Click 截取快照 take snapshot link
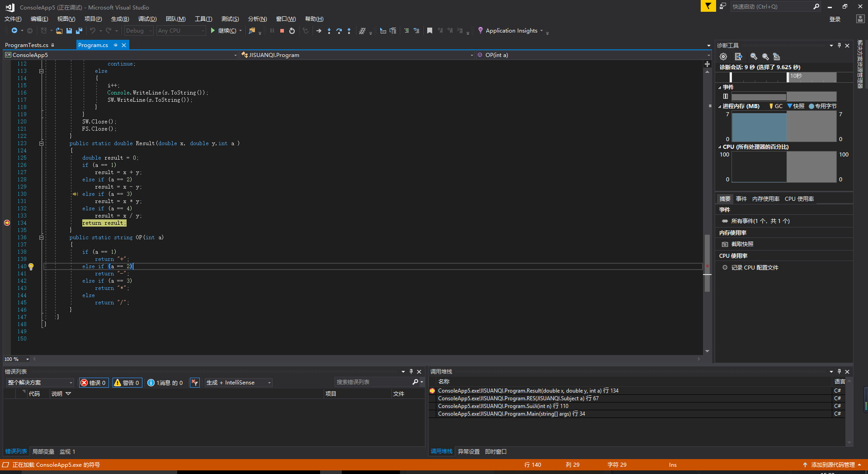This screenshot has width=868, height=474. tap(742, 244)
